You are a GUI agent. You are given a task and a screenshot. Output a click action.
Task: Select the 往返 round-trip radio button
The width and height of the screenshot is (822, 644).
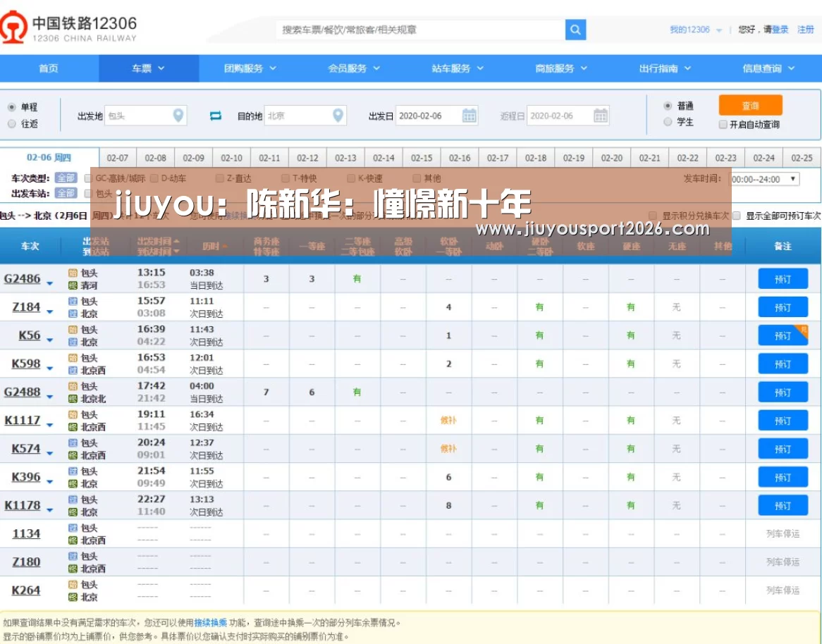click(x=11, y=124)
